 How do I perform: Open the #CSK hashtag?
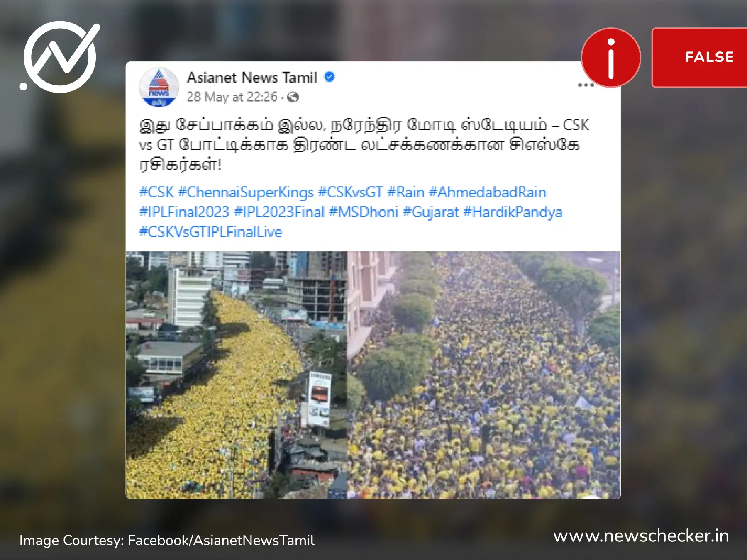click(156, 192)
